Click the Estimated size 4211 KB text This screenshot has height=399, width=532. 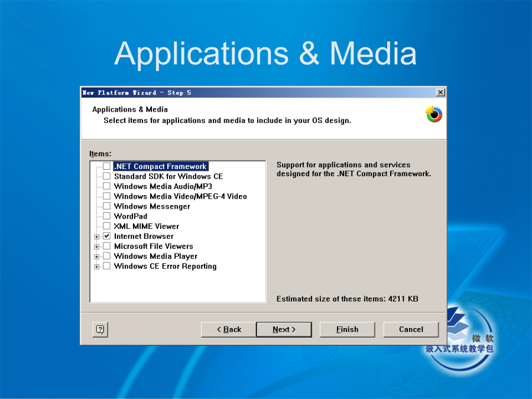click(348, 299)
